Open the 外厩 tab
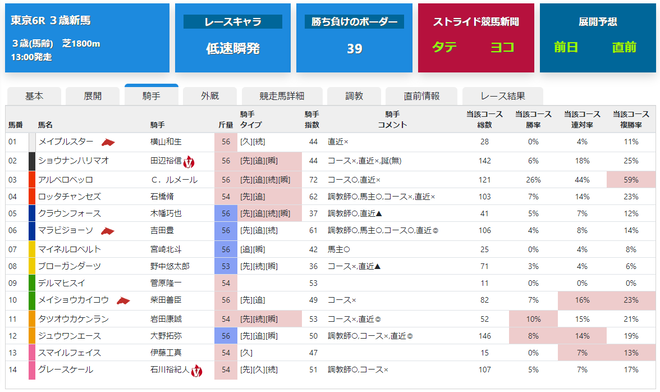 point(210,96)
